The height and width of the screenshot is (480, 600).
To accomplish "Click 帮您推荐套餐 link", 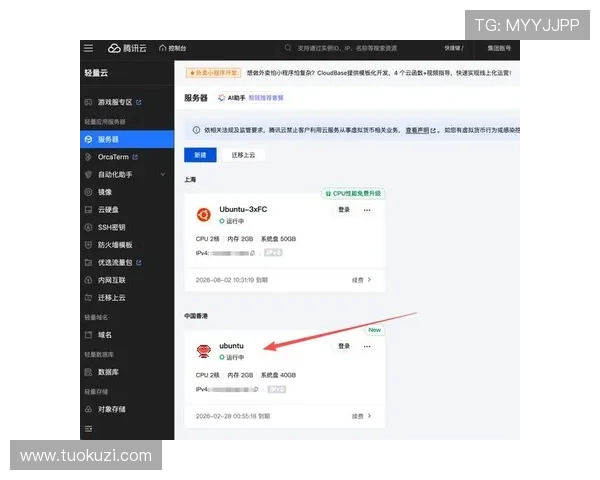I will (266, 98).
